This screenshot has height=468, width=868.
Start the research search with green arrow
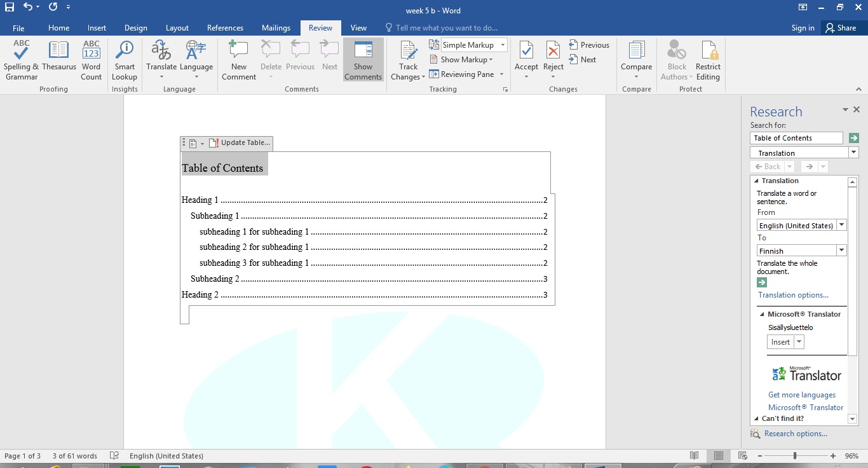pos(853,138)
